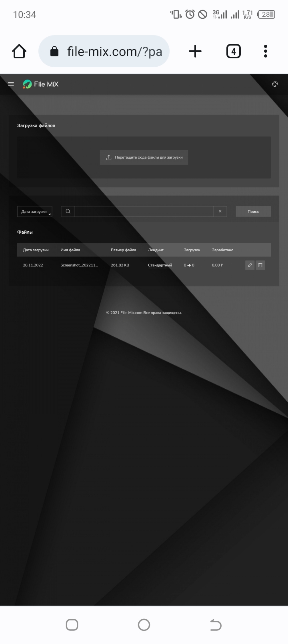The image size is (288, 644).
Task: Change the 'Стандартный' landing option
Action: [x=160, y=265]
